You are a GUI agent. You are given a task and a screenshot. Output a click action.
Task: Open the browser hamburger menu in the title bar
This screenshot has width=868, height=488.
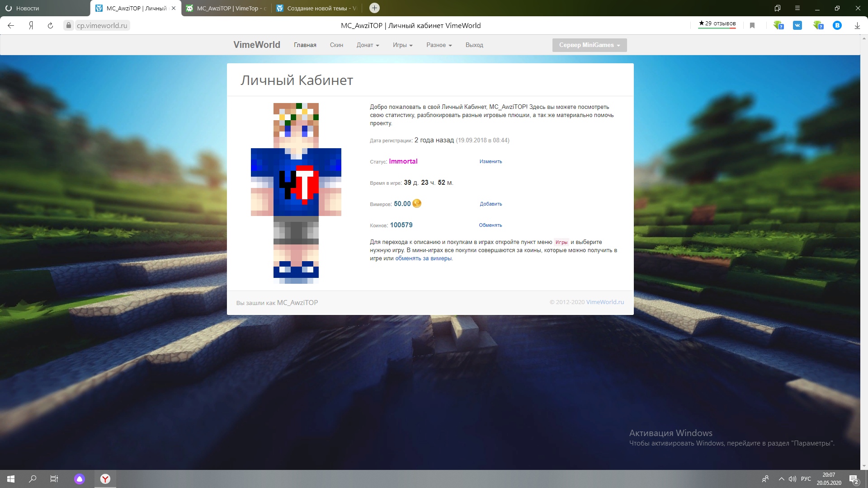coord(797,8)
